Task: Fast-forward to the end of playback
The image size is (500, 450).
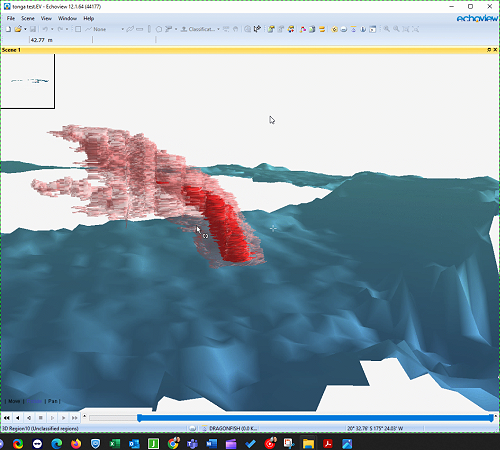Action: [75, 418]
